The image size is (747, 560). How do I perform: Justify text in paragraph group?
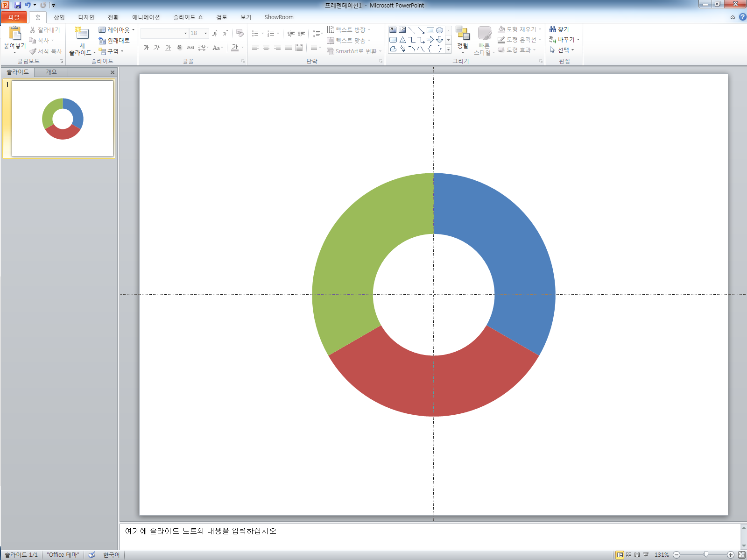[289, 48]
